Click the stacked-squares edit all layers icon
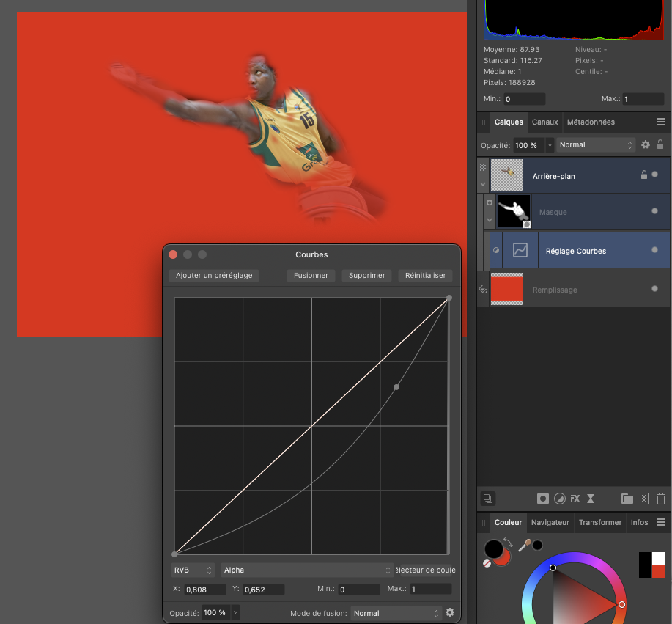Viewport: 672px width, 624px height. pos(488,499)
